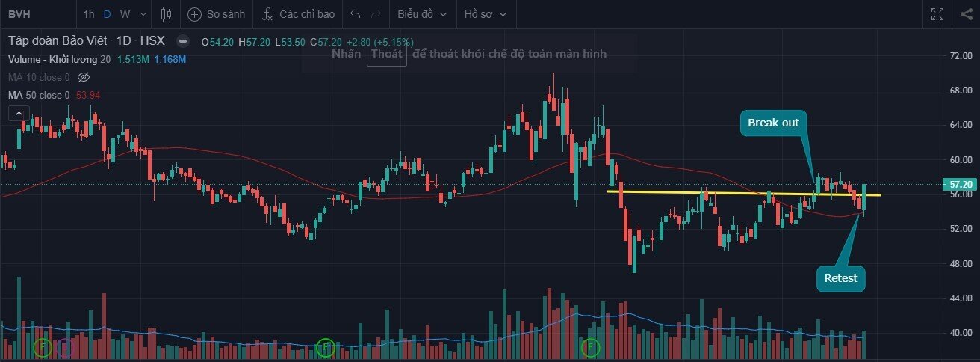Show the hidden MA 10 indicator
The image size is (980, 362).
click(84, 77)
